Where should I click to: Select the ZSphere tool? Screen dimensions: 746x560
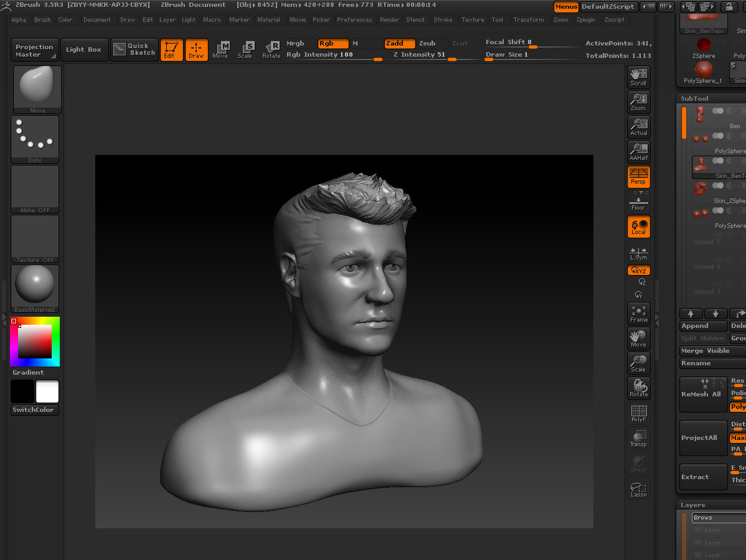(x=704, y=49)
